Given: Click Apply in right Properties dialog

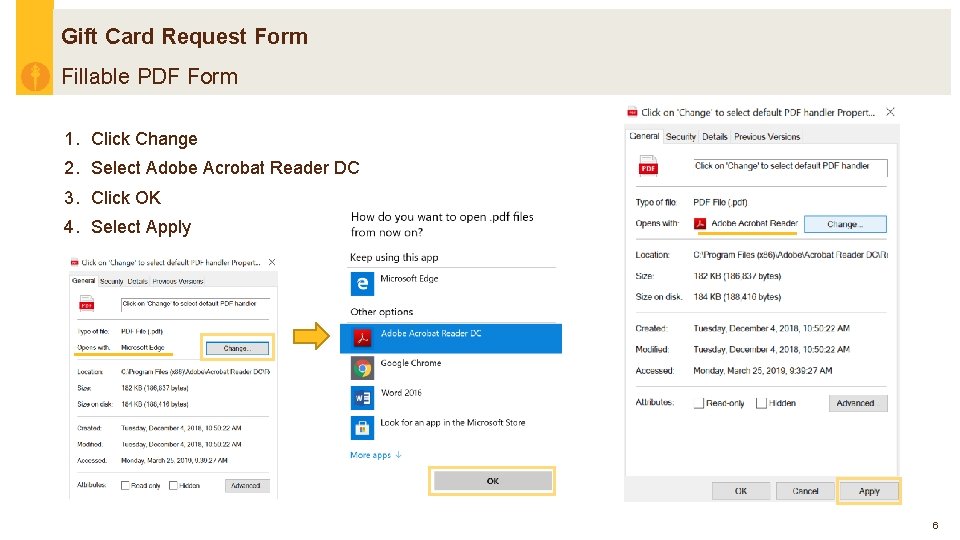Looking at the screenshot, I should [869, 491].
